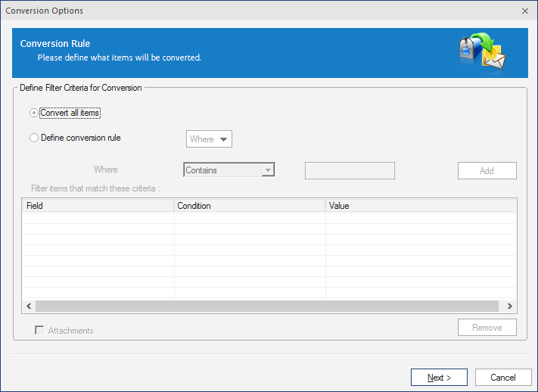The image size is (538, 392).
Task: Cancel the conversion options dialog
Action: tap(503, 378)
